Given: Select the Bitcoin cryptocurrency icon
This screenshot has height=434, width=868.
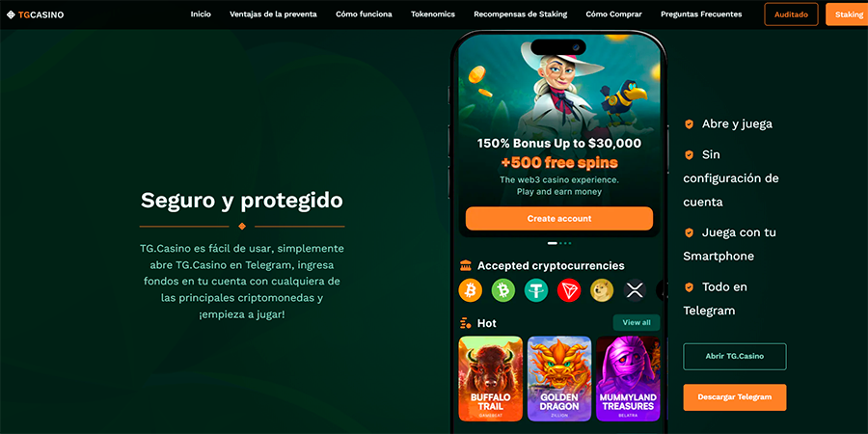Looking at the screenshot, I should click(470, 290).
